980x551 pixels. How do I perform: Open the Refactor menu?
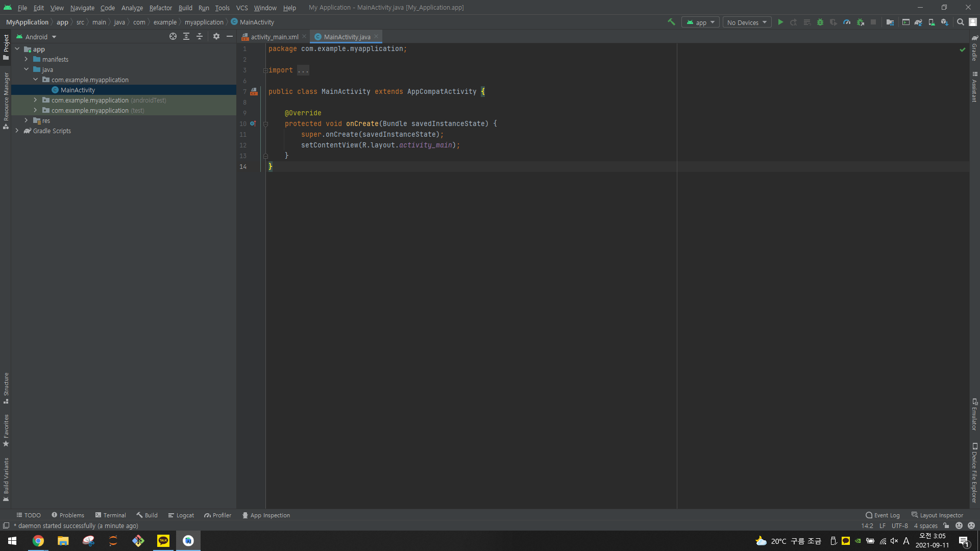160,8
